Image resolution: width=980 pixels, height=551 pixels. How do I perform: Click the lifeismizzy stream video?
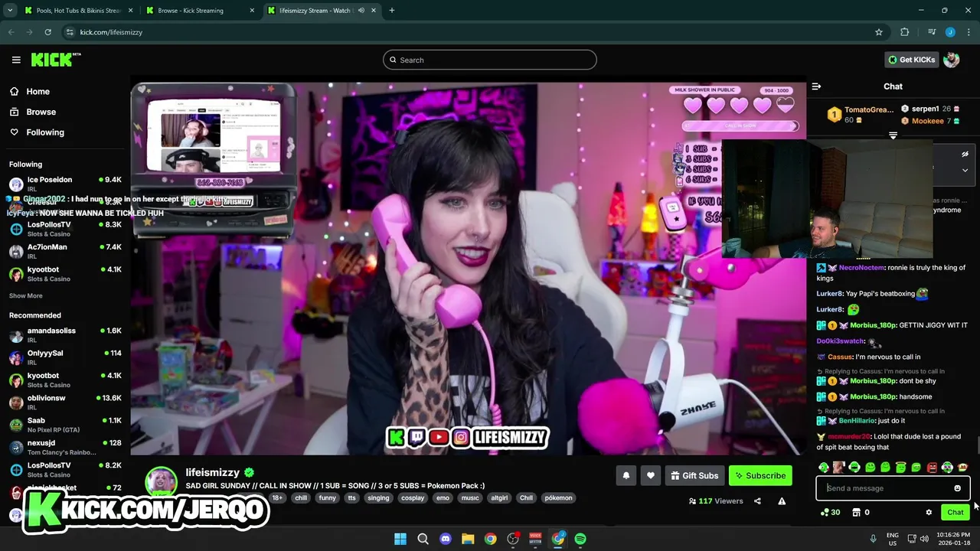pyautogui.click(x=468, y=269)
